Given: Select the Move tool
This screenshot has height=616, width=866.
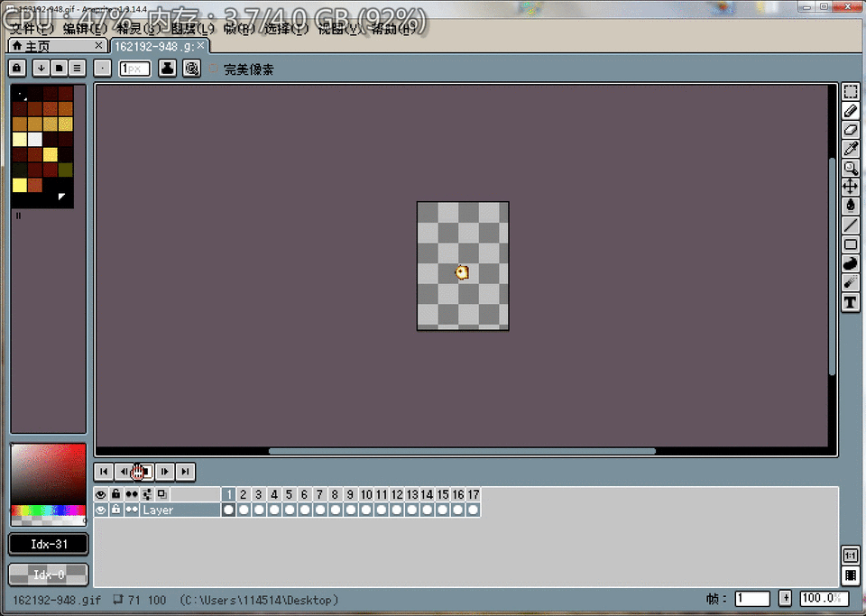Looking at the screenshot, I should (x=851, y=187).
